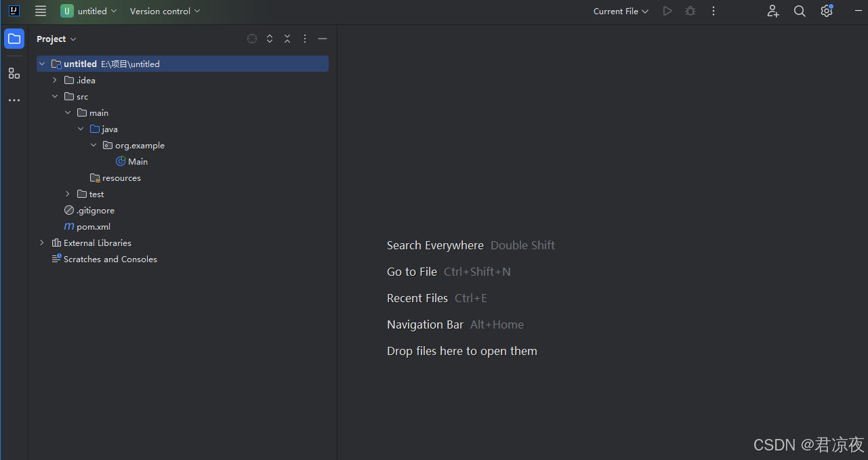This screenshot has width=868, height=460.
Task: Open Structure tool window icon
Action: point(14,73)
